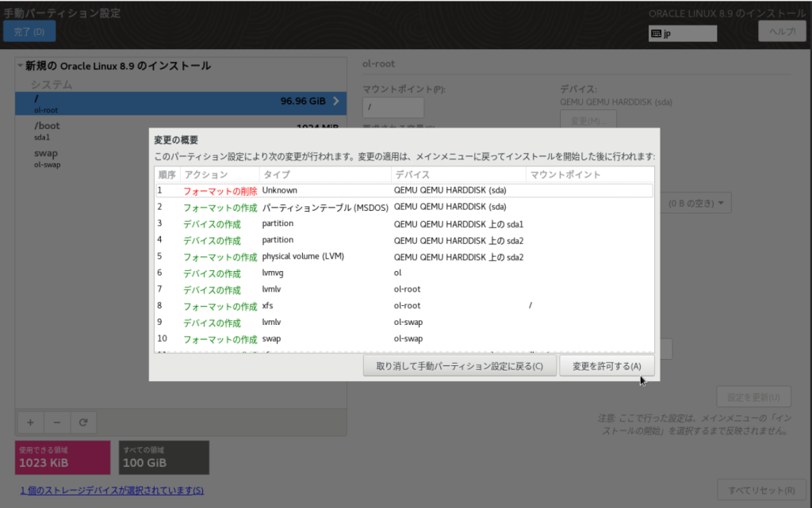This screenshot has width=812, height=508.
Task: Click the − icon to remove a partition
Action: (x=56, y=422)
